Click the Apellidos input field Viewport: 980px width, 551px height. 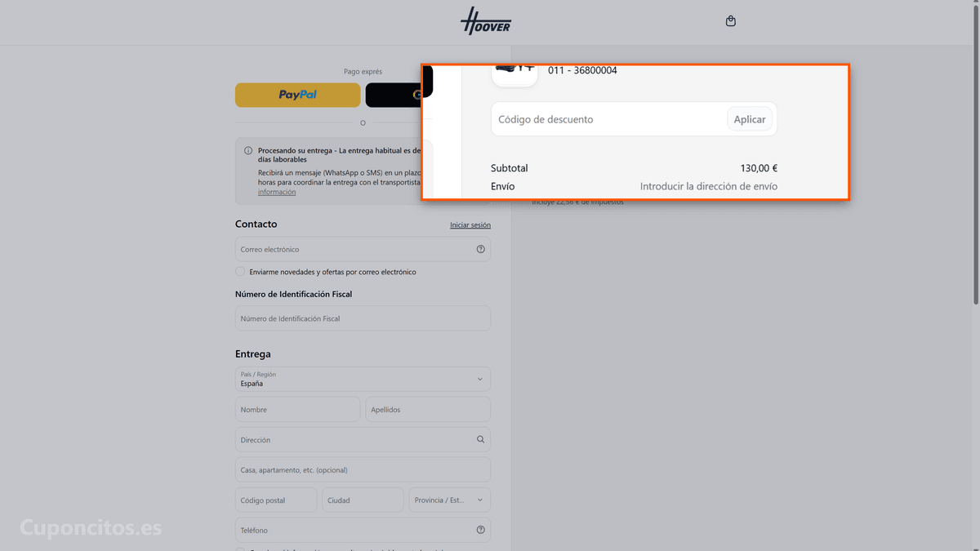(x=428, y=410)
